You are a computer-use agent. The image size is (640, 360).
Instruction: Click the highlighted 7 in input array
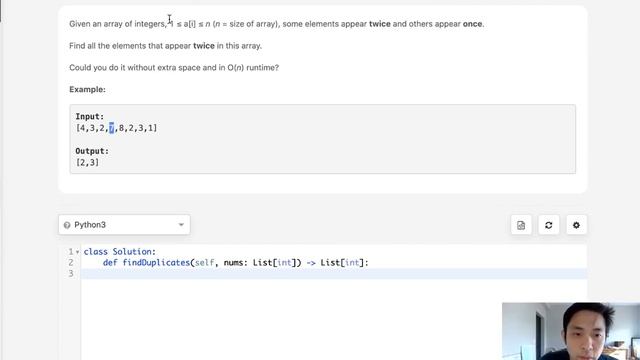pyautogui.click(x=111, y=128)
